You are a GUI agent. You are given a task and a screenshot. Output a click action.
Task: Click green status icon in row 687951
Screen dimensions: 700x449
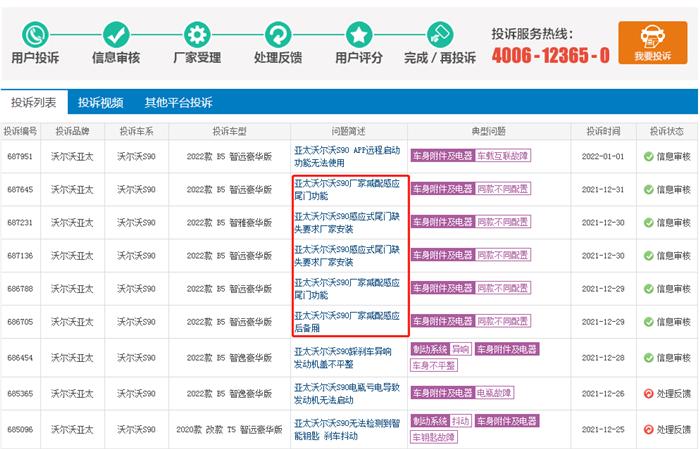(x=649, y=157)
